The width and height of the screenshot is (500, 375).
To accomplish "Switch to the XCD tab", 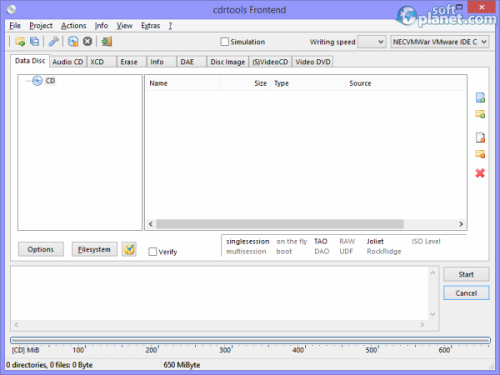I will 101,62.
